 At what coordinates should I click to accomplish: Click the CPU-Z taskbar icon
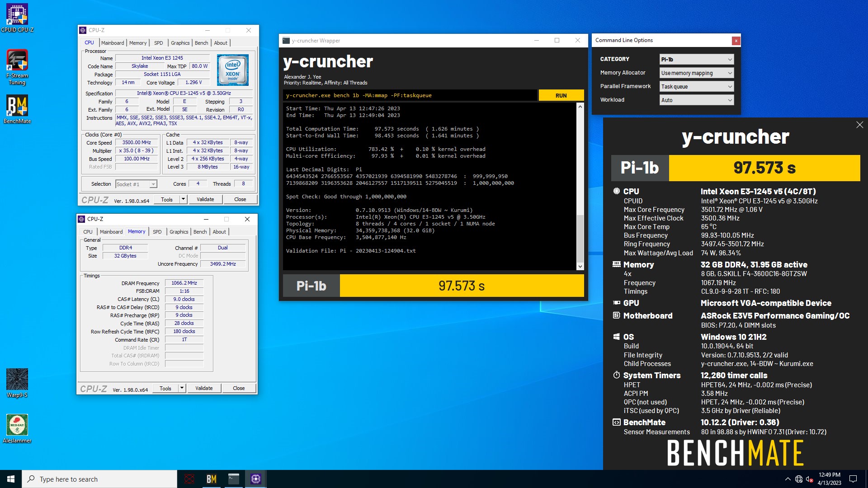coord(256,479)
